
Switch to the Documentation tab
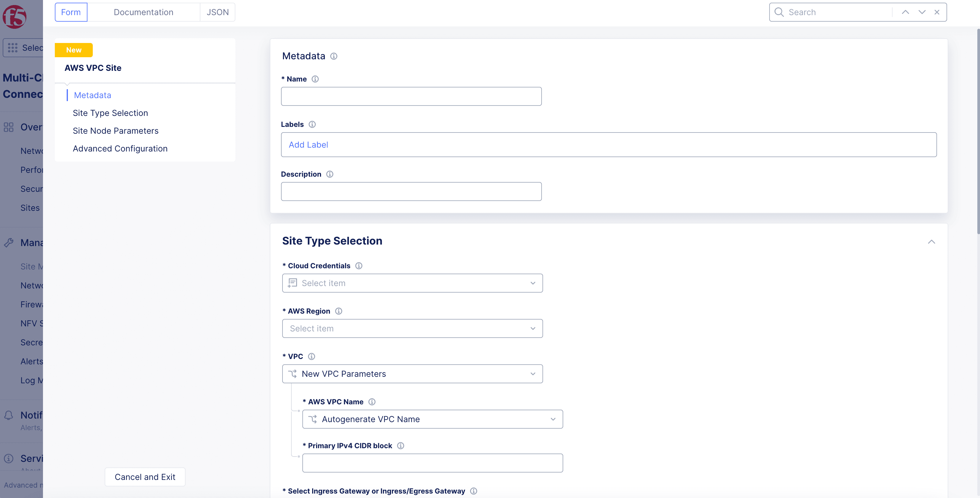coord(143,12)
